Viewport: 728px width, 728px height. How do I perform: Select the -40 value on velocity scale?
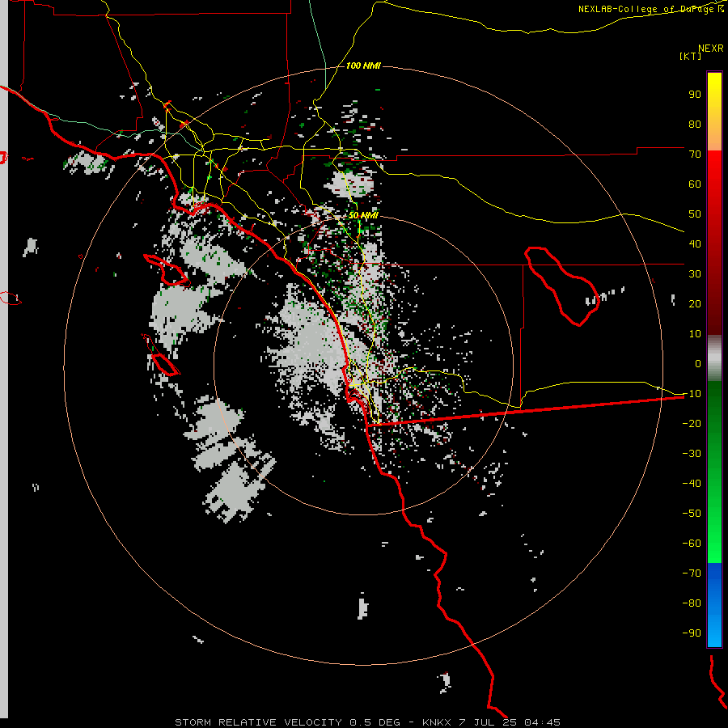[692, 484]
